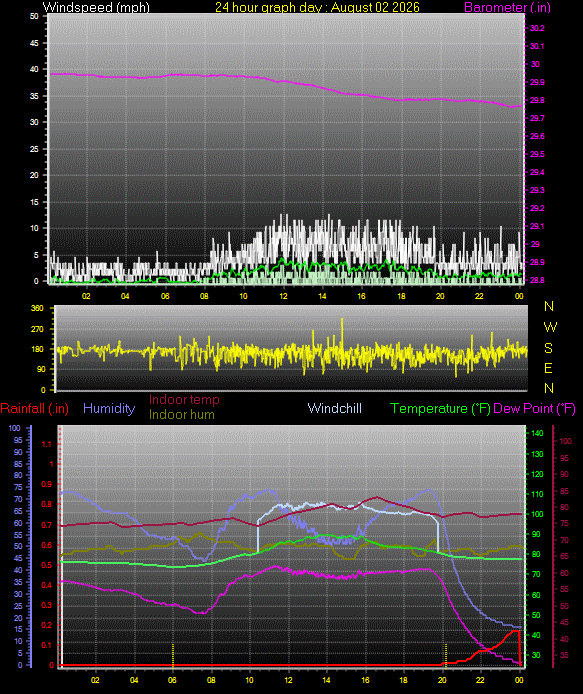This screenshot has height=694, width=583.
Task: Click the yellow dotted marker at 20 hours
Action: (446, 655)
